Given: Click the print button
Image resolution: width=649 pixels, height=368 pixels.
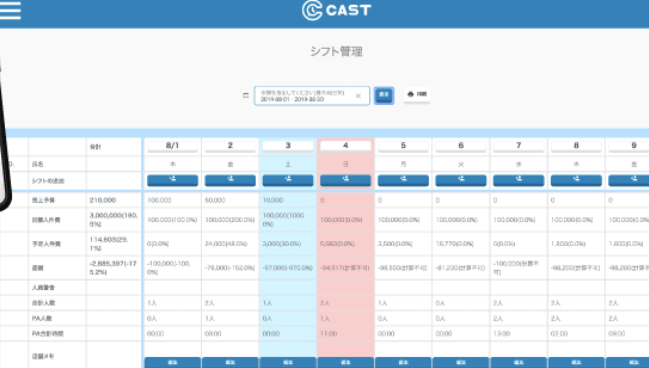Looking at the screenshot, I should point(417,94).
